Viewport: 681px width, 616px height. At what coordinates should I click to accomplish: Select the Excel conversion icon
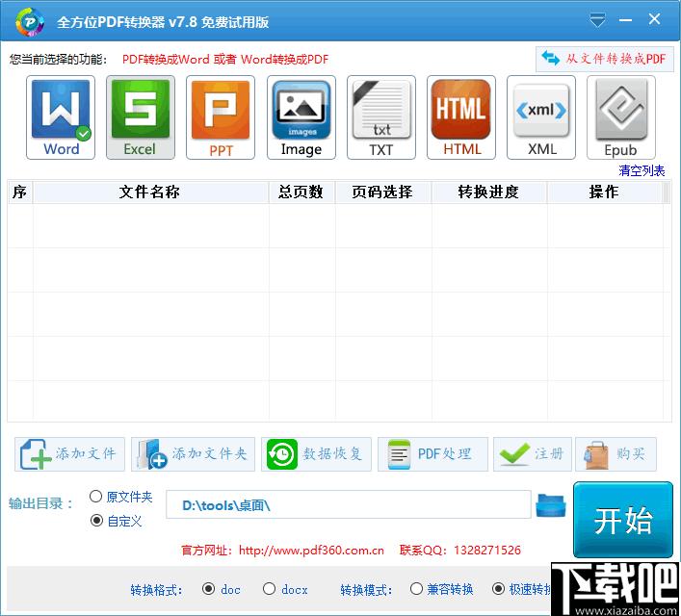point(141,117)
